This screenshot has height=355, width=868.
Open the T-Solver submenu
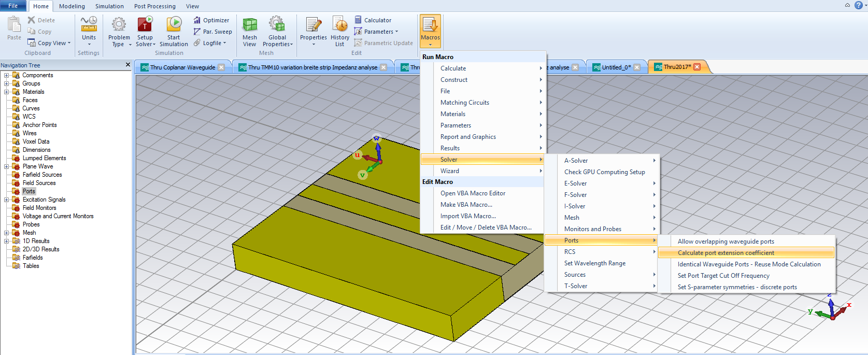601,286
